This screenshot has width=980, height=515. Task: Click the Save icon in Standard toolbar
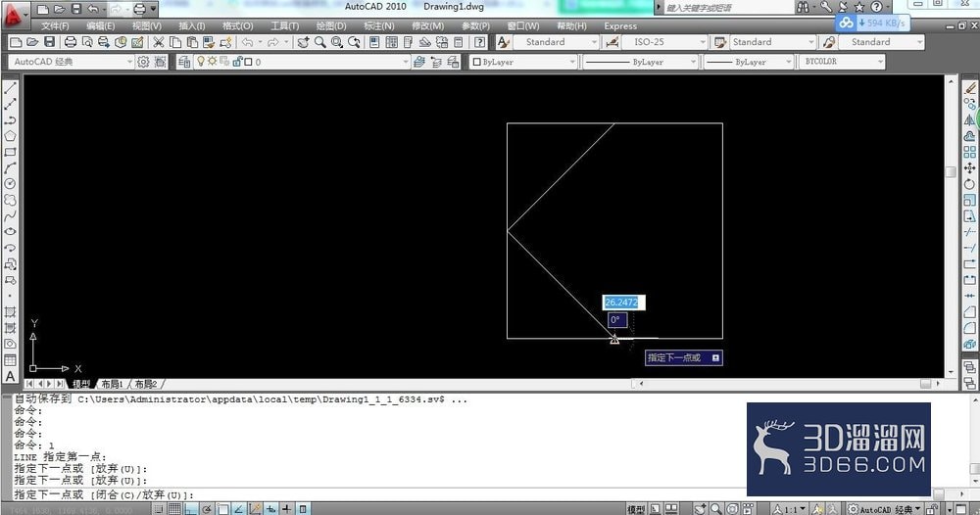pyautogui.click(x=49, y=42)
